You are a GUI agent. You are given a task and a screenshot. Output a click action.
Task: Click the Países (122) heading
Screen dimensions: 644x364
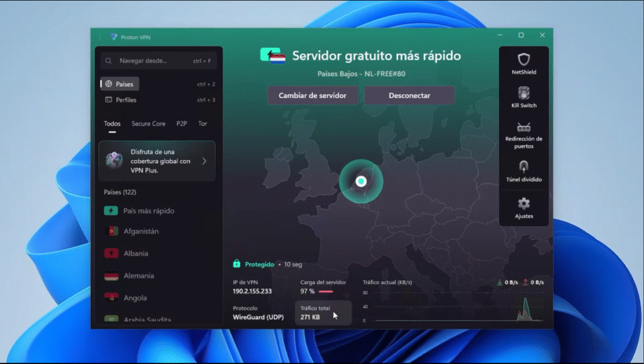[120, 192]
